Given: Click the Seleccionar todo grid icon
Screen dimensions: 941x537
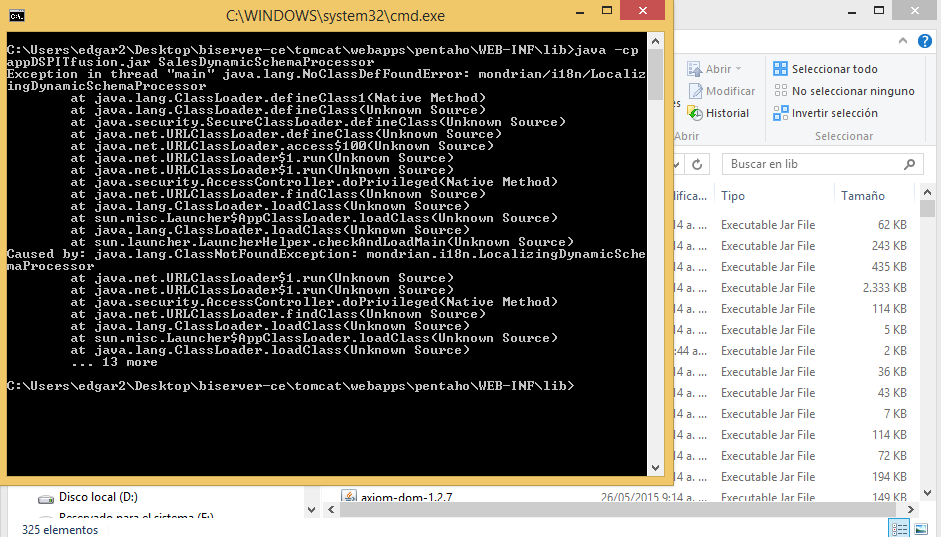Looking at the screenshot, I should [x=780, y=68].
